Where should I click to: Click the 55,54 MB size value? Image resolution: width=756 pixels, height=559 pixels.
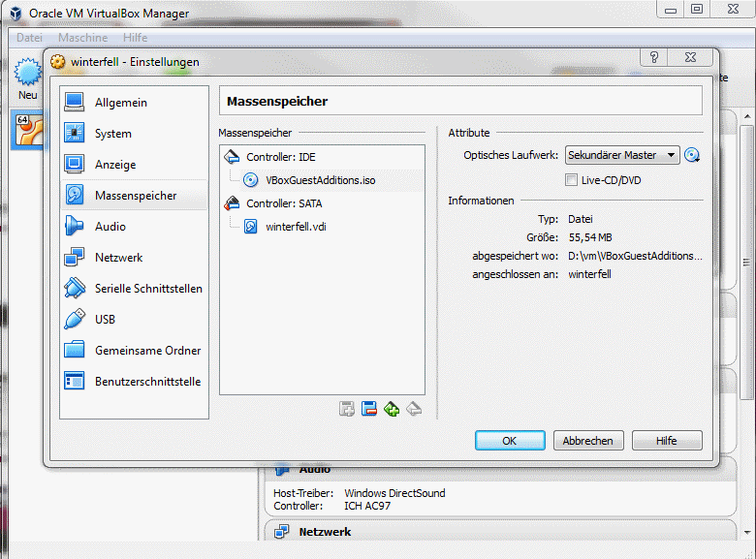(589, 237)
